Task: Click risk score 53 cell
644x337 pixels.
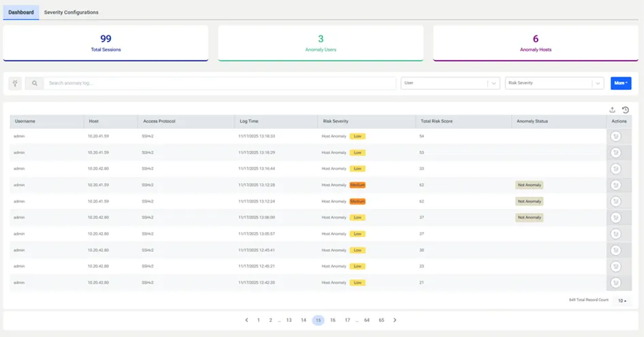Action: [x=422, y=153]
